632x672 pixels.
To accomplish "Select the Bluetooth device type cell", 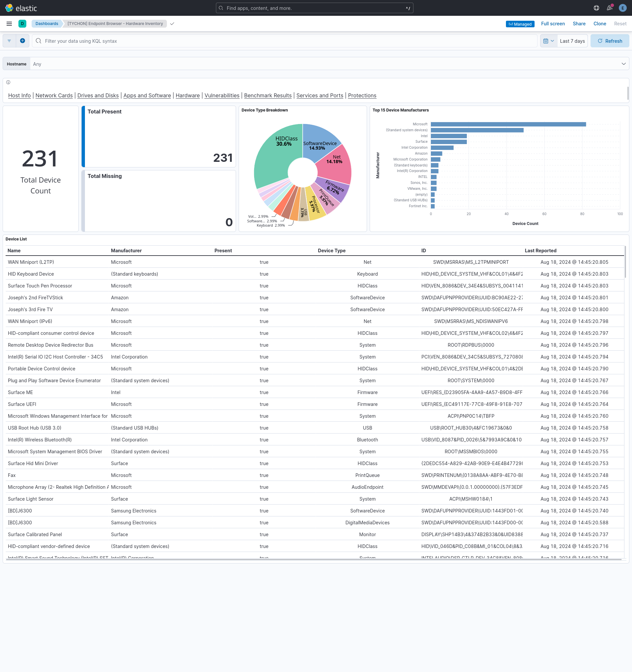I will click(x=367, y=439).
